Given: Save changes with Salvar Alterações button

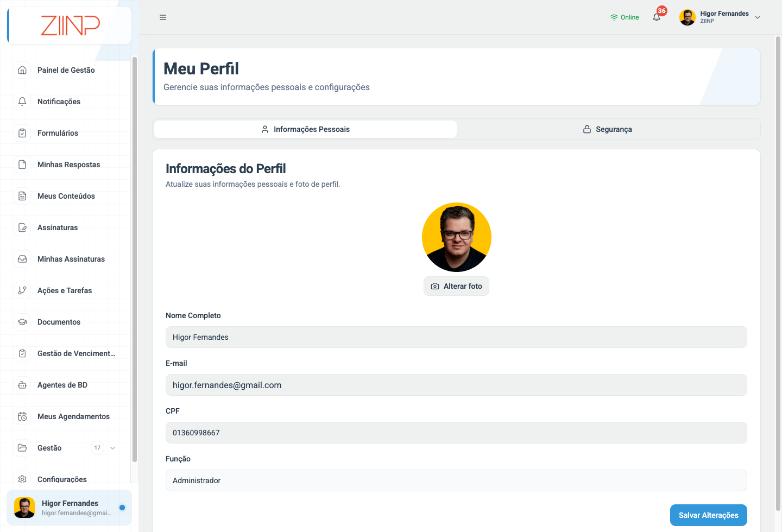Looking at the screenshot, I should pyautogui.click(x=709, y=515).
